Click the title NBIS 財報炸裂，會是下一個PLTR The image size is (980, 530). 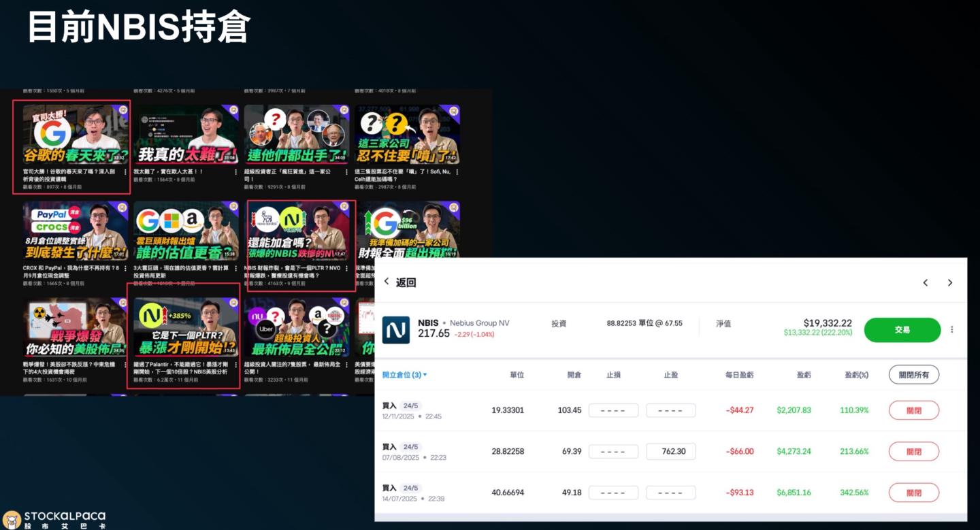pyautogui.click(x=293, y=271)
